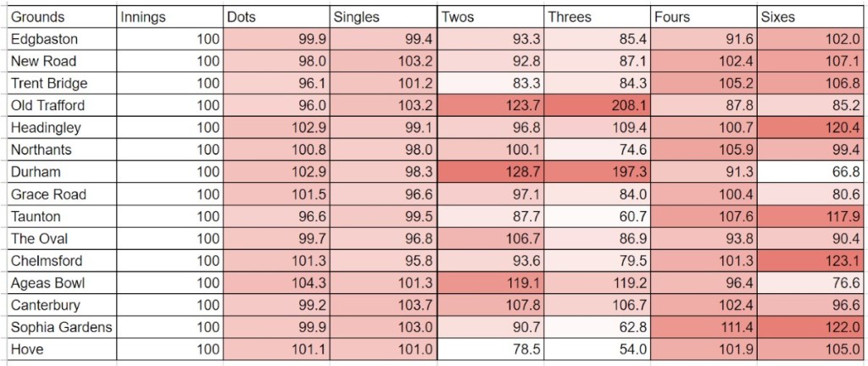Select the Twos header cell
868x366 pixels.
click(x=489, y=17)
